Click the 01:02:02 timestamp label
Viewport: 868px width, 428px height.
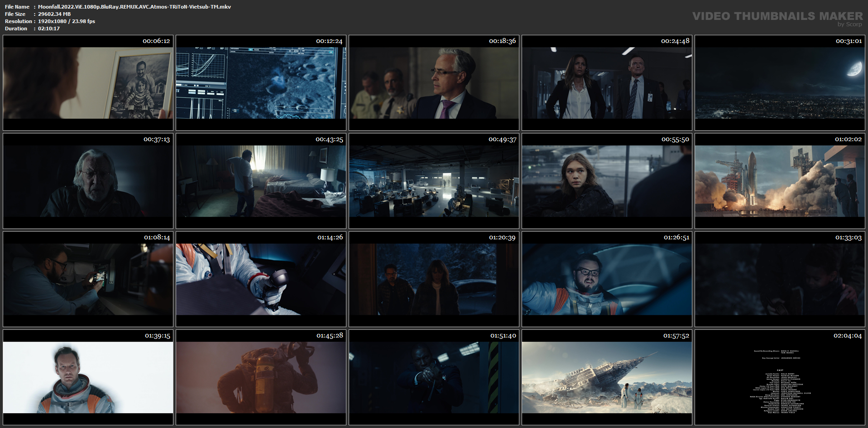(848, 139)
